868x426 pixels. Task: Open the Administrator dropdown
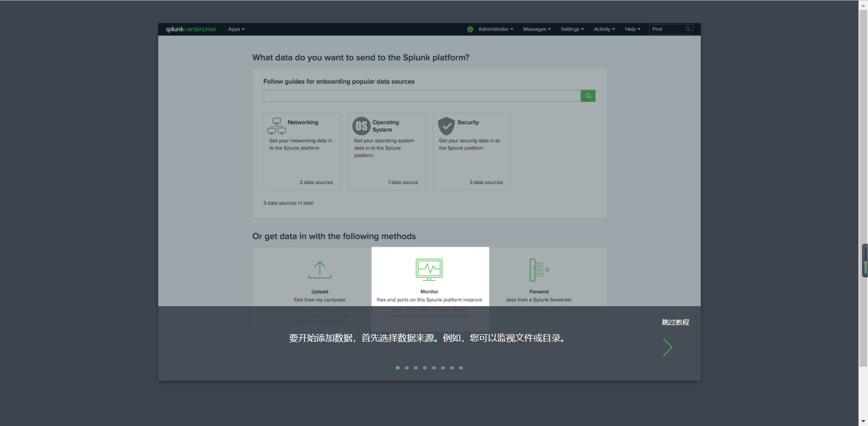[496, 29]
